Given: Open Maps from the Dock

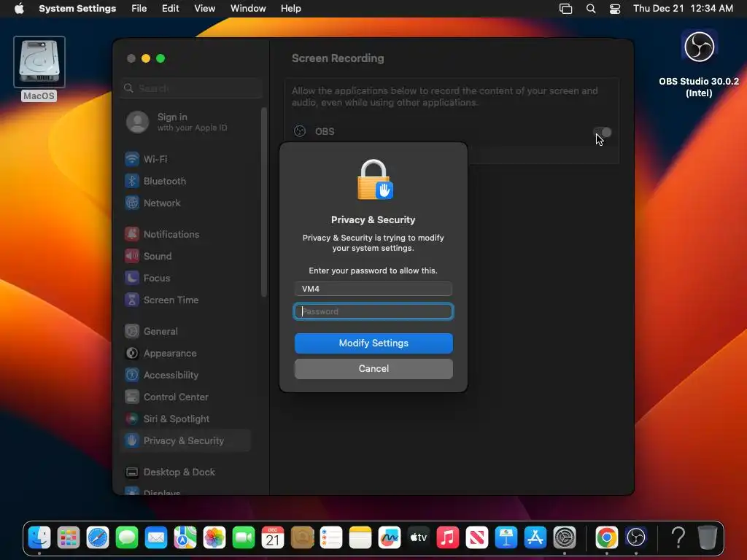Looking at the screenshot, I should 185,537.
